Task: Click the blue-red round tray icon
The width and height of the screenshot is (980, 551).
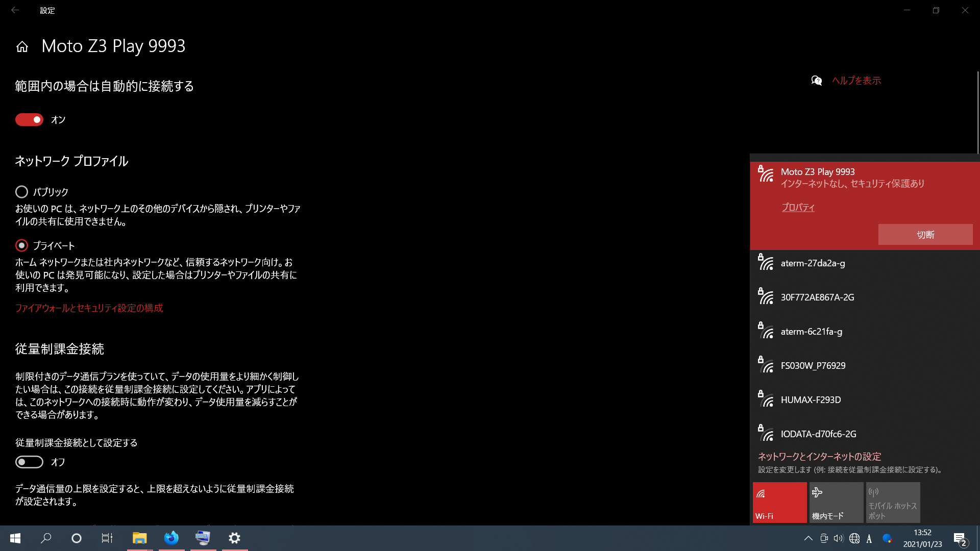Action: (x=887, y=538)
